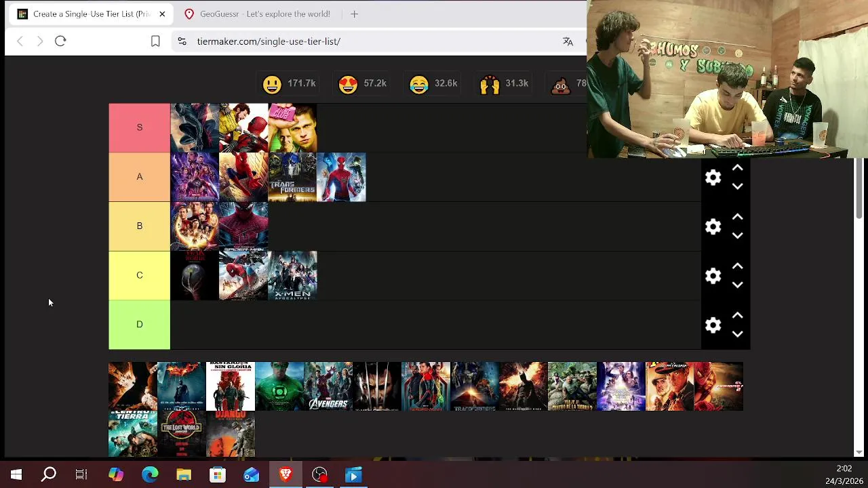Image resolution: width=868 pixels, height=488 pixels.
Task: Select Spider-Man Homecoming poster in C tier
Action: pyautogui.click(x=243, y=276)
